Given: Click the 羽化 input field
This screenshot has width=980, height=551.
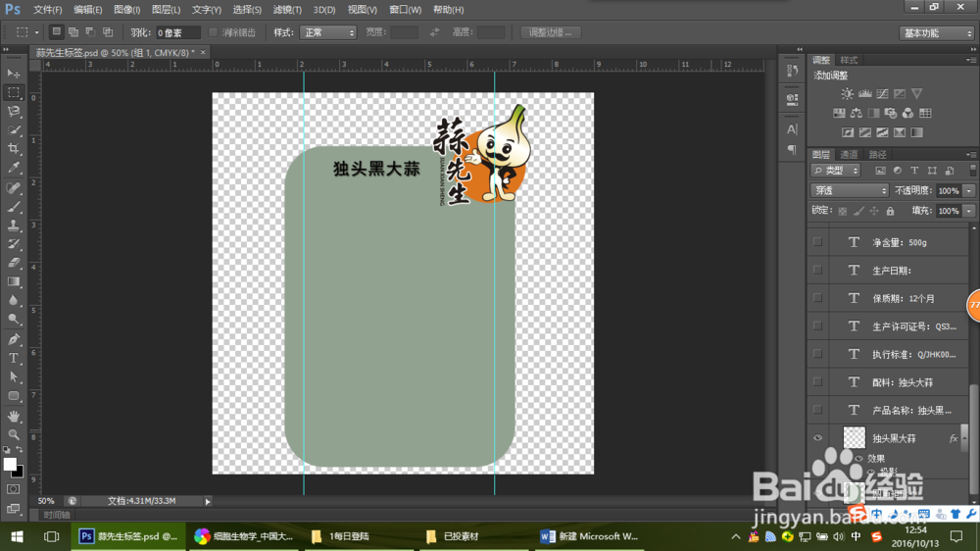Looking at the screenshot, I should click(x=177, y=32).
